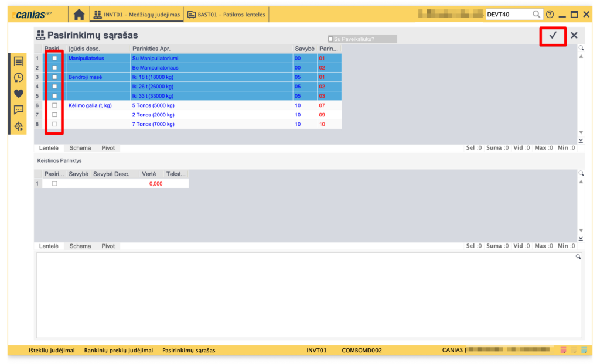
Task: Click the Ištekliy judėjimai link in status bar
Action: pos(52,351)
